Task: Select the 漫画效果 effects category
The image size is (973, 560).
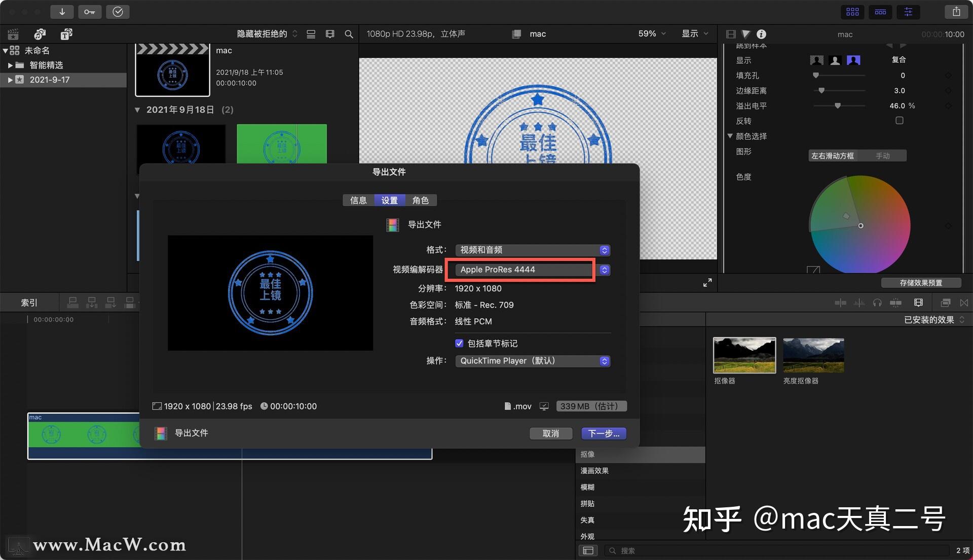Action: pyautogui.click(x=640, y=471)
